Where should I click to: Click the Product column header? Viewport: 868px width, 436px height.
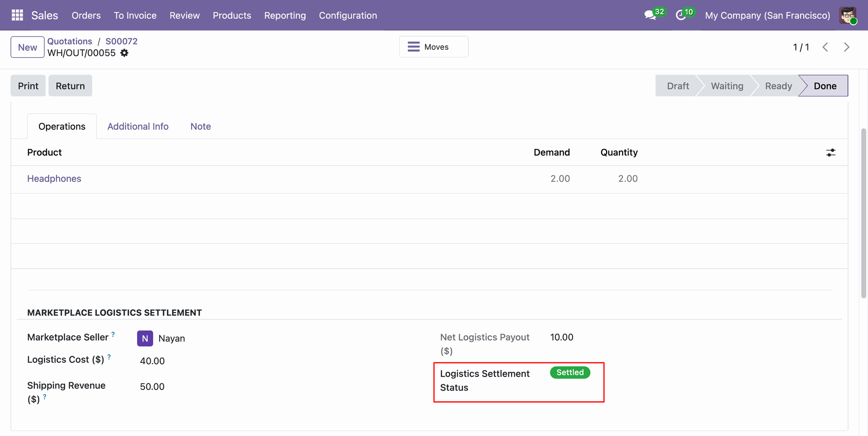(44, 152)
